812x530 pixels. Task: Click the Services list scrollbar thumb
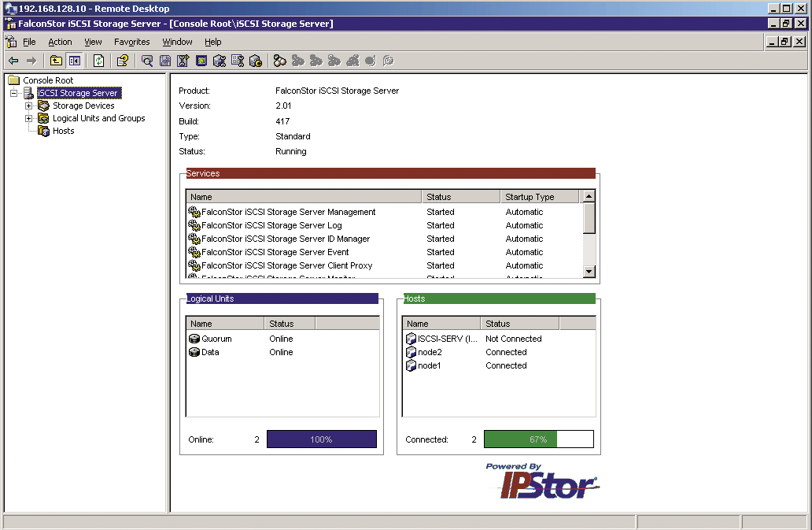(589, 218)
